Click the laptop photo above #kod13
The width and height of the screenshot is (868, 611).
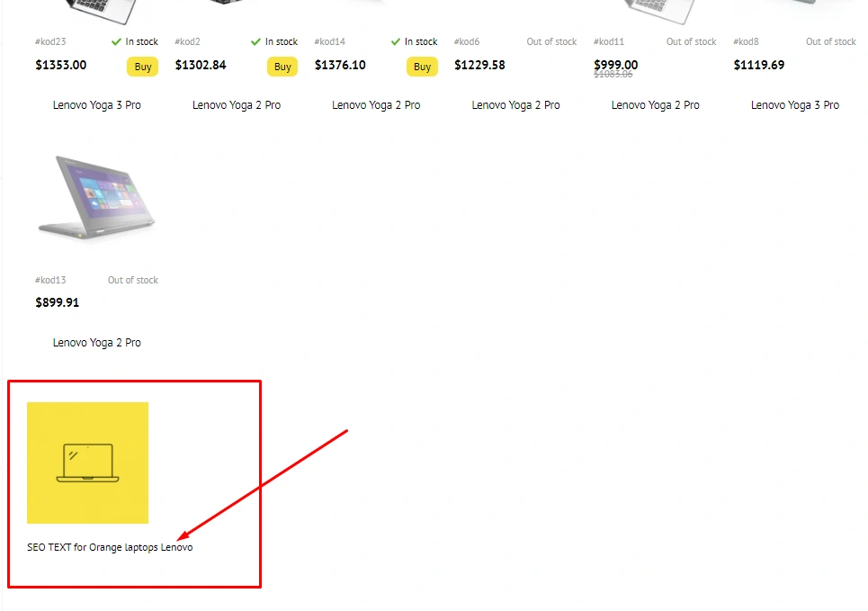pyautogui.click(x=96, y=197)
